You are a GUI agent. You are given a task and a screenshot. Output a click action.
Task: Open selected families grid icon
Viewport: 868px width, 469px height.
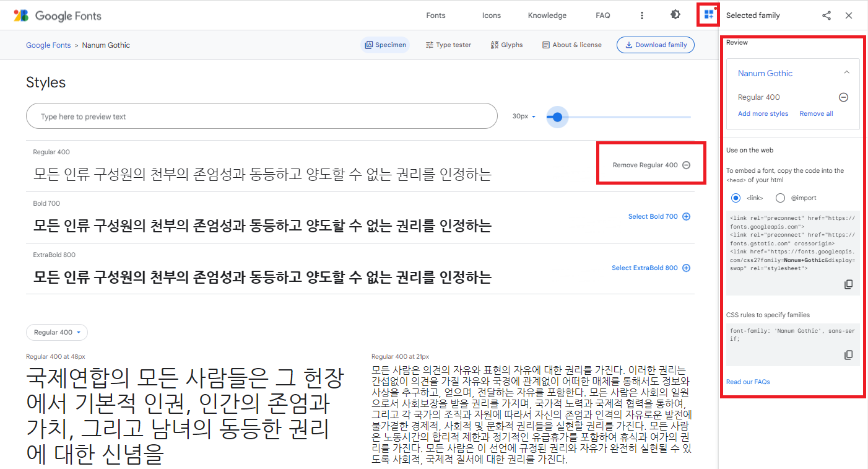709,15
